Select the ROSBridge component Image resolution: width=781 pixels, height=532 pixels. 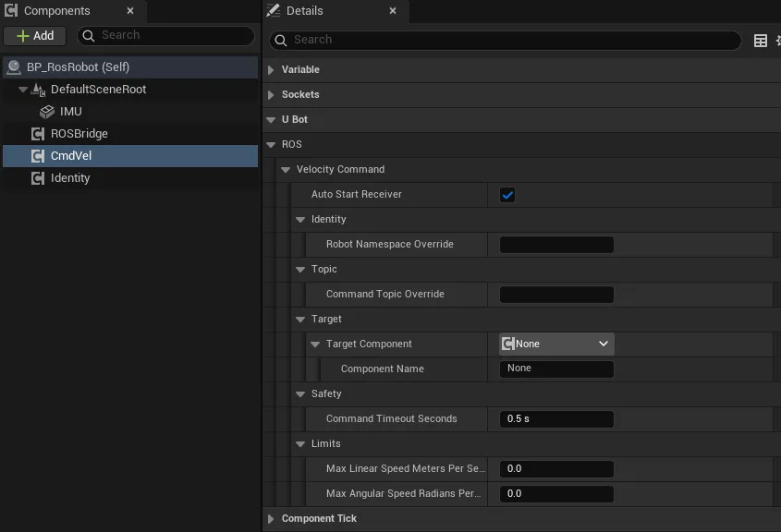point(79,134)
